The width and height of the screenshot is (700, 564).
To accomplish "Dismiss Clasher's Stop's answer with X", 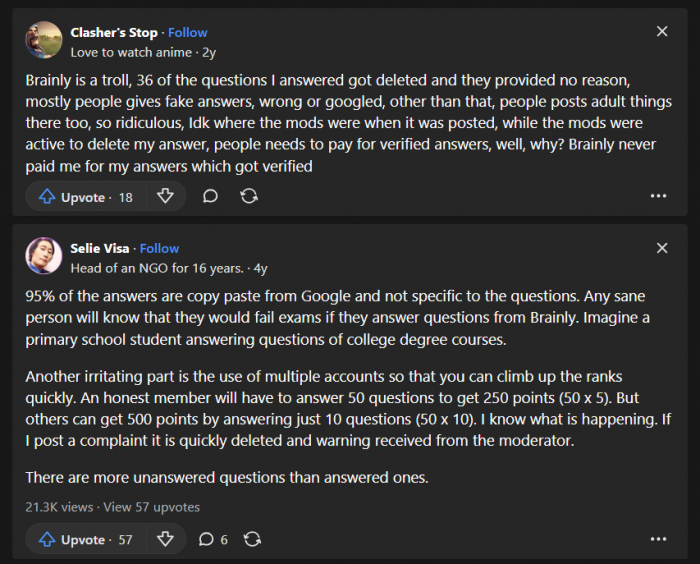I will coord(662,32).
